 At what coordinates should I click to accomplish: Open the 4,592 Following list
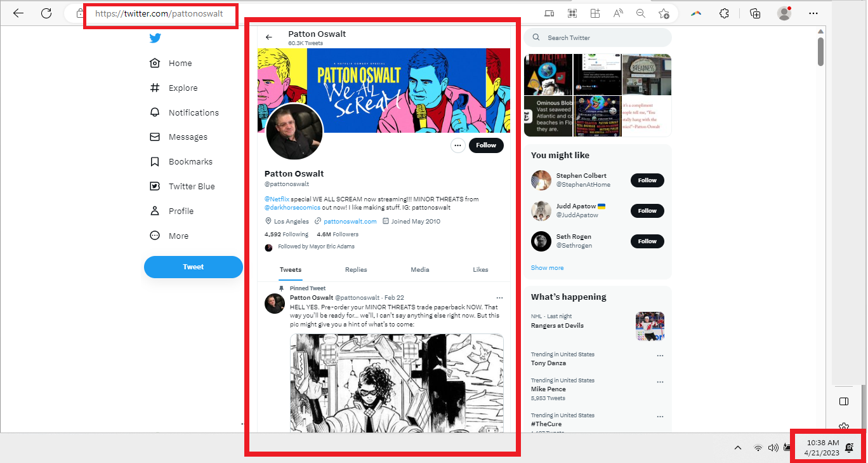tap(286, 234)
